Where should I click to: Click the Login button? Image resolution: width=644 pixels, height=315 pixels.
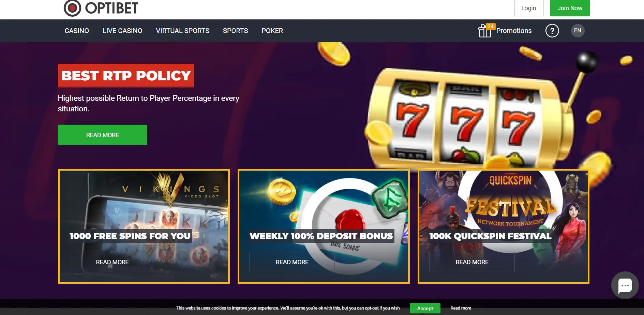point(528,8)
